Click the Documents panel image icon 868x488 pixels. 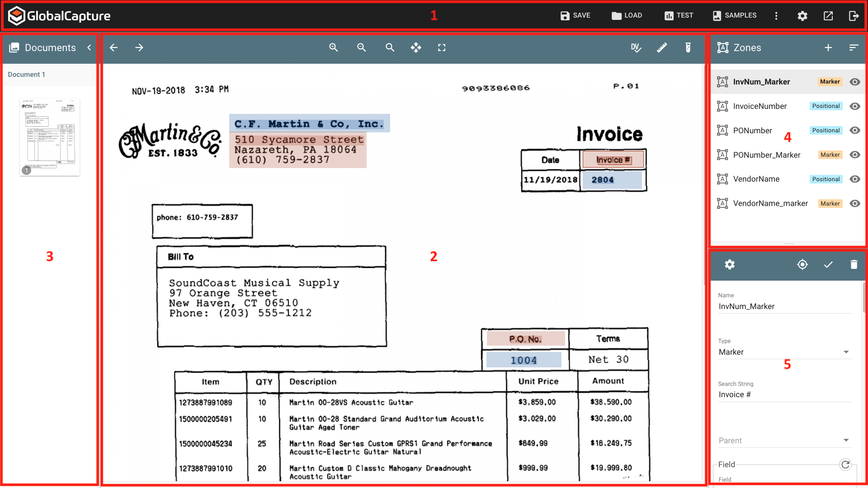[14, 47]
